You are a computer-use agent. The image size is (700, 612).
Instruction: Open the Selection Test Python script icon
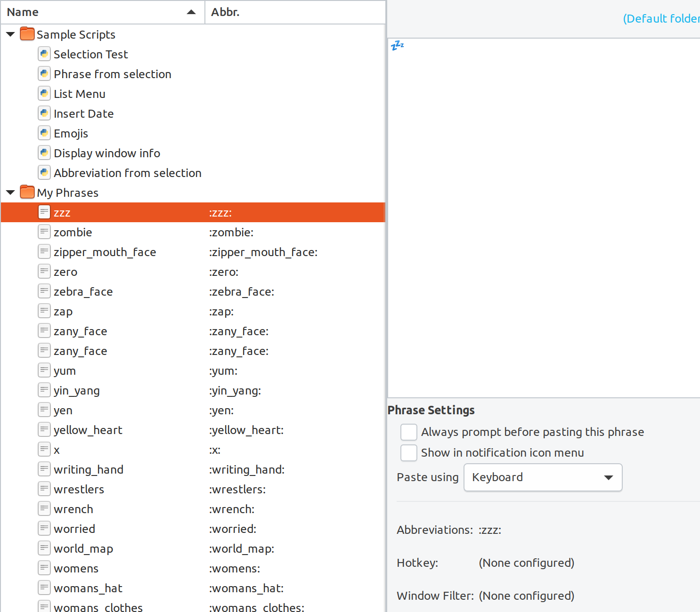click(44, 54)
